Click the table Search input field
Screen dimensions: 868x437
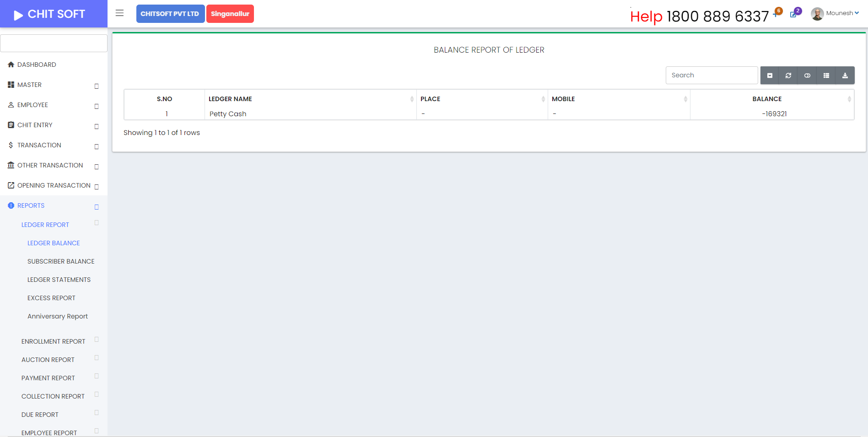point(711,76)
